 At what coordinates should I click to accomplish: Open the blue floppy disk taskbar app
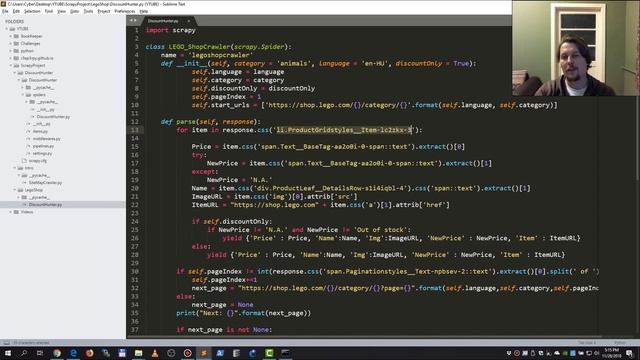(x=122, y=353)
